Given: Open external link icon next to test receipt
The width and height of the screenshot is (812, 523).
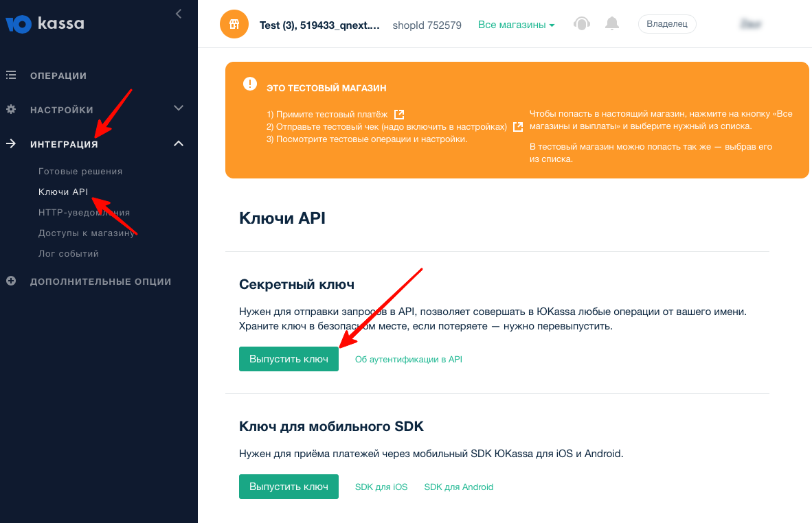Looking at the screenshot, I should pyautogui.click(x=517, y=127).
